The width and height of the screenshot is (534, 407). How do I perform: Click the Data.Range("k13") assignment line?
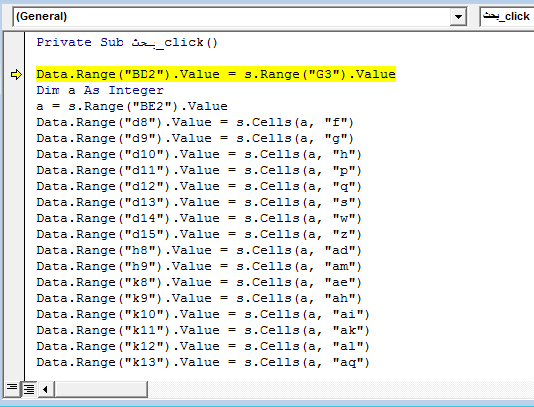pyautogui.click(x=203, y=362)
